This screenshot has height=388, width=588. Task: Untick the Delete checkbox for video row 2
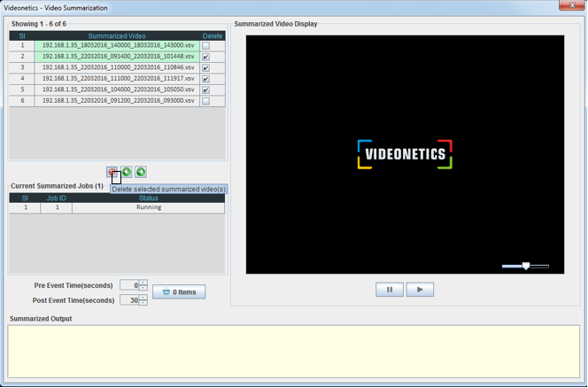[x=205, y=57]
